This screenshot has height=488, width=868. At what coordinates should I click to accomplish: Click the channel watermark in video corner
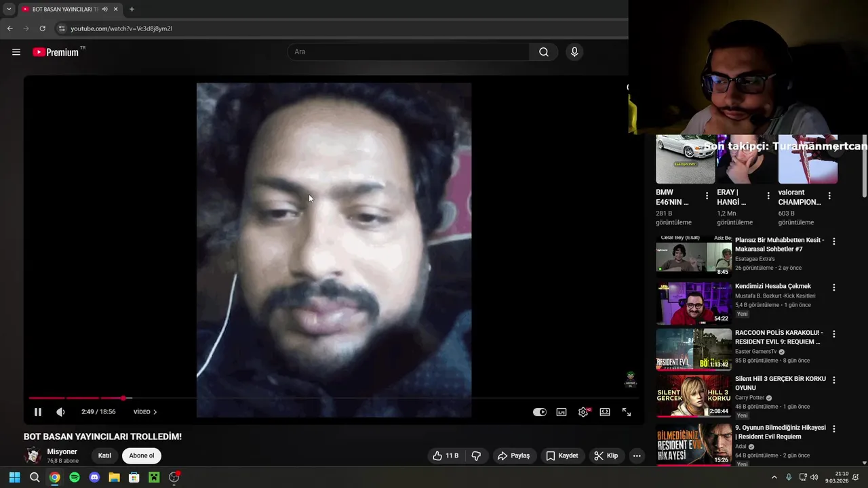pos(631,380)
